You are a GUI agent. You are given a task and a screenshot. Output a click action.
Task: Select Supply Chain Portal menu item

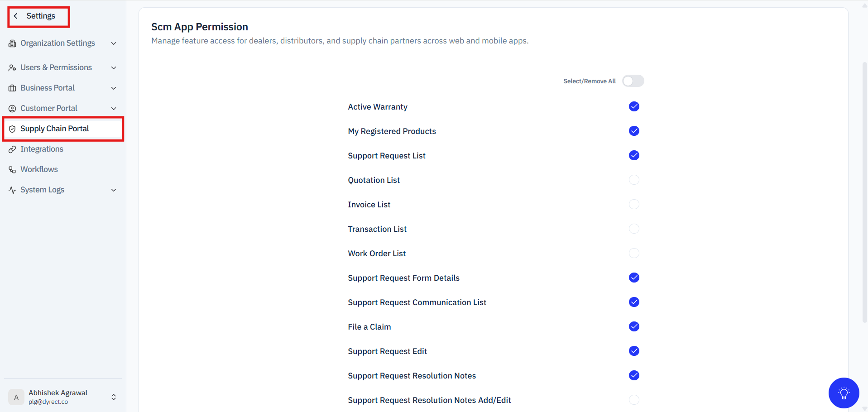[63, 129]
